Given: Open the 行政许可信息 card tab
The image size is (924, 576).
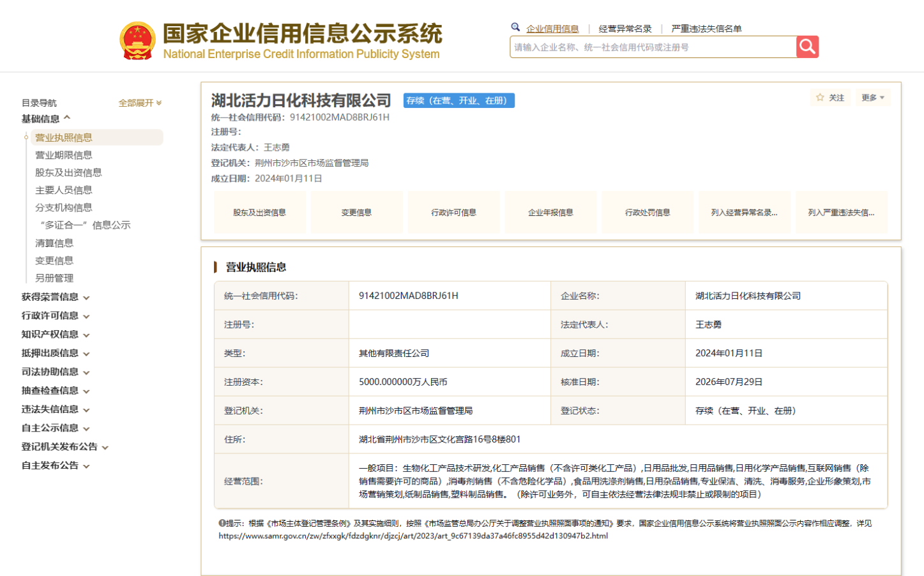Looking at the screenshot, I should point(453,212).
